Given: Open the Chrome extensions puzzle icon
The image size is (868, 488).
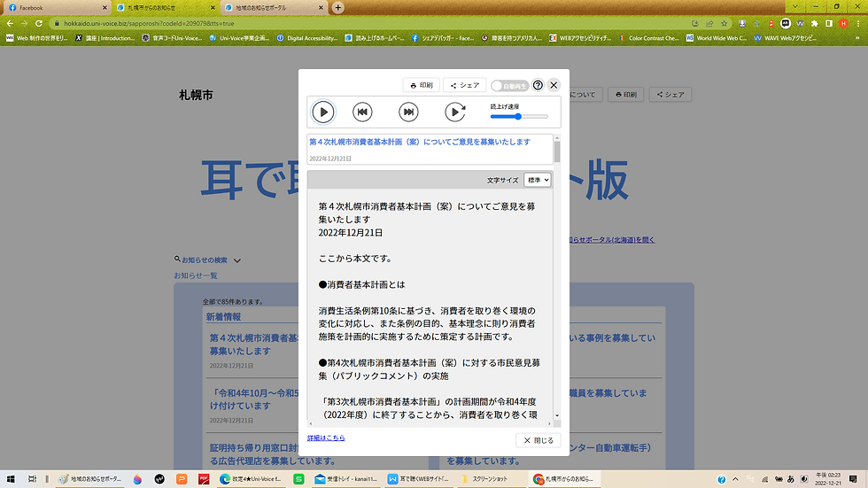Looking at the screenshot, I should tap(814, 23).
